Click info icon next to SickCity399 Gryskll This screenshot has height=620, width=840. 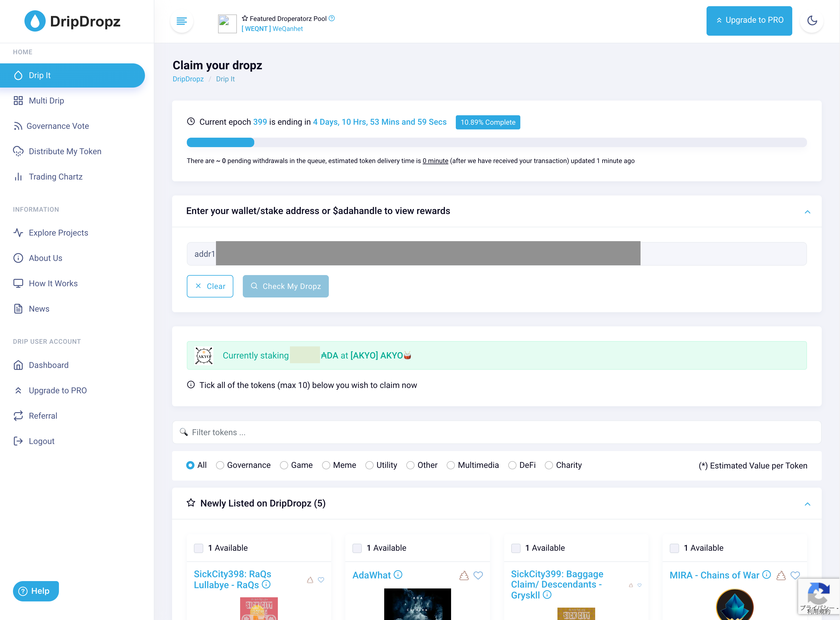click(547, 594)
